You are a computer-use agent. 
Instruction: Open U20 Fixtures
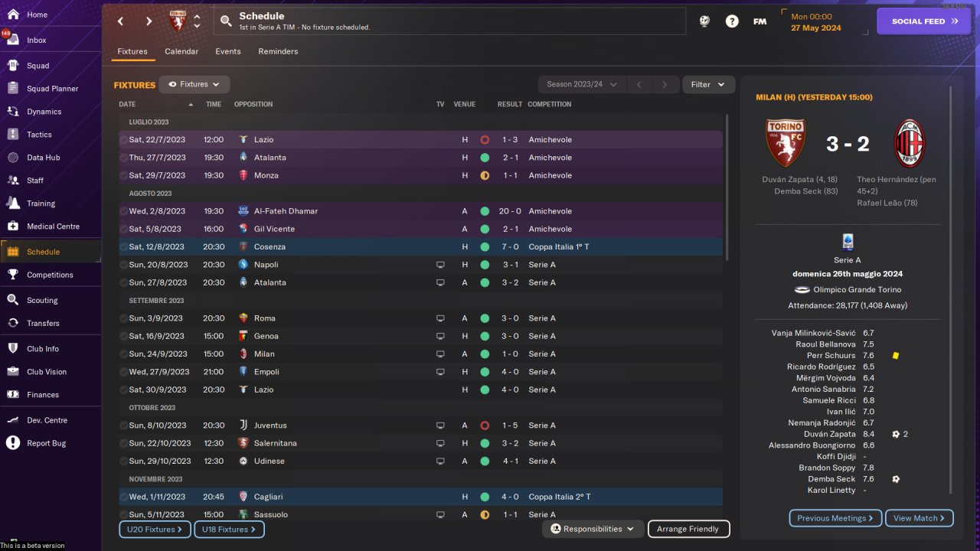pyautogui.click(x=155, y=529)
